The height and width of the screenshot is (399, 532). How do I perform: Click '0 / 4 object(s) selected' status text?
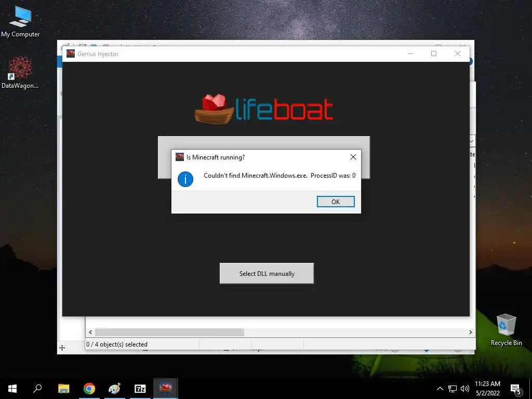pyautogui.click(x=117, y=344)
